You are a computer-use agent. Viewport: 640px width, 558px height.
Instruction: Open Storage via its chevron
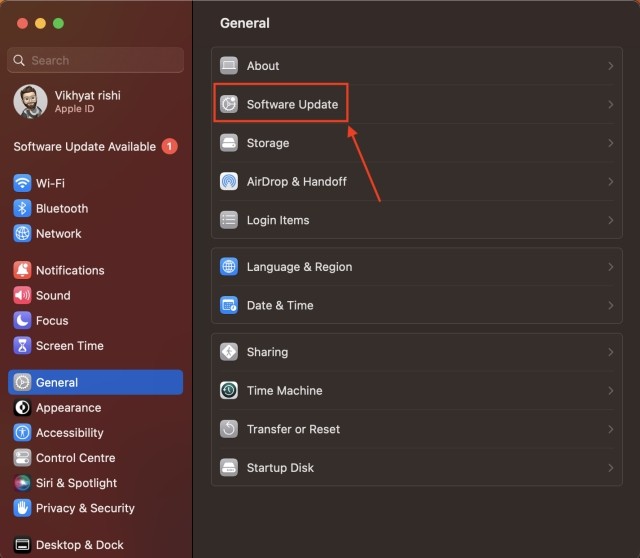click(x=611, y=143)
